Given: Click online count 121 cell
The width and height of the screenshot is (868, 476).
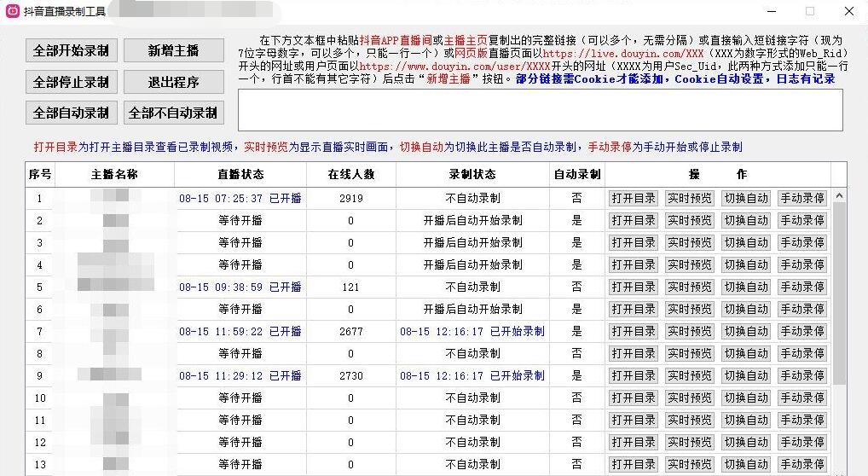Looking at the screenshot, I should [351, 287].
